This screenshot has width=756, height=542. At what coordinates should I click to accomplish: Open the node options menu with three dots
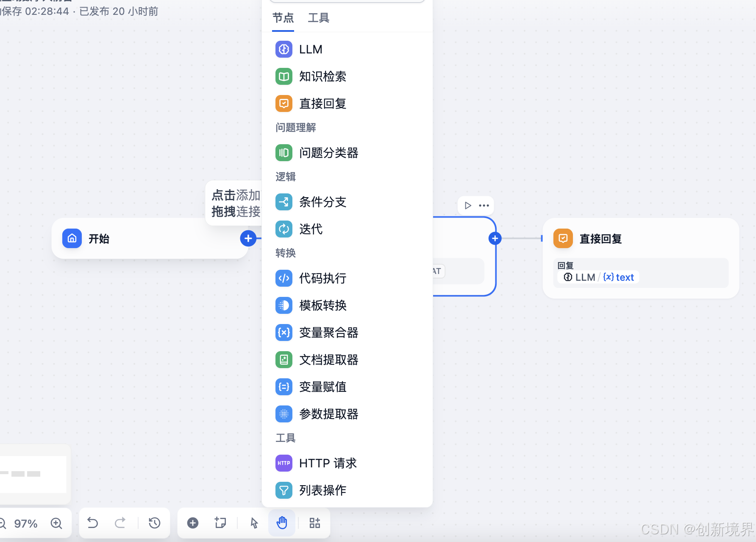click(483, 205)
